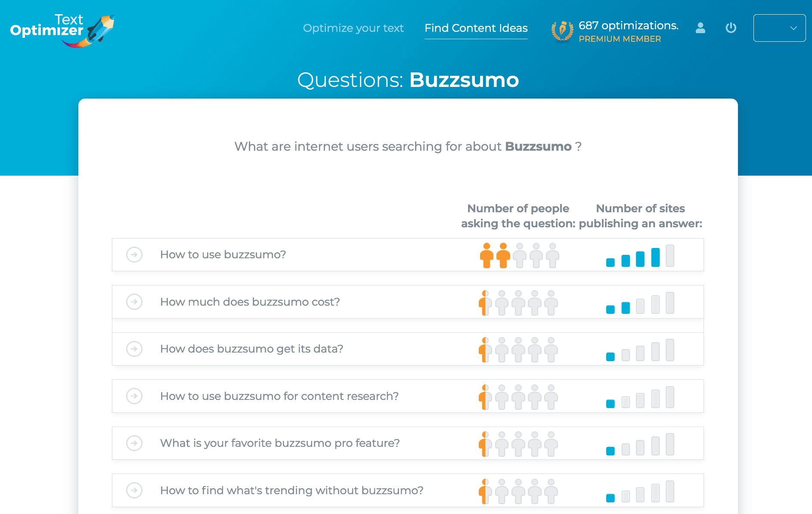The height and width of the screenshot is (514, 812).
Task: Click the logout power icon
Action: pyautogui.click(x=731, y=28)
